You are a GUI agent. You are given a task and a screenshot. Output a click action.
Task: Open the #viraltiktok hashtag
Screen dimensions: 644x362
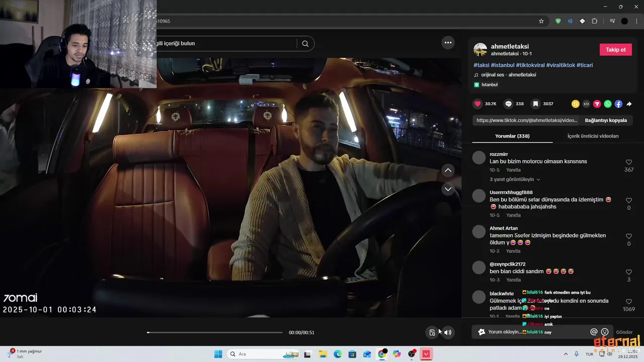point(560,65)
